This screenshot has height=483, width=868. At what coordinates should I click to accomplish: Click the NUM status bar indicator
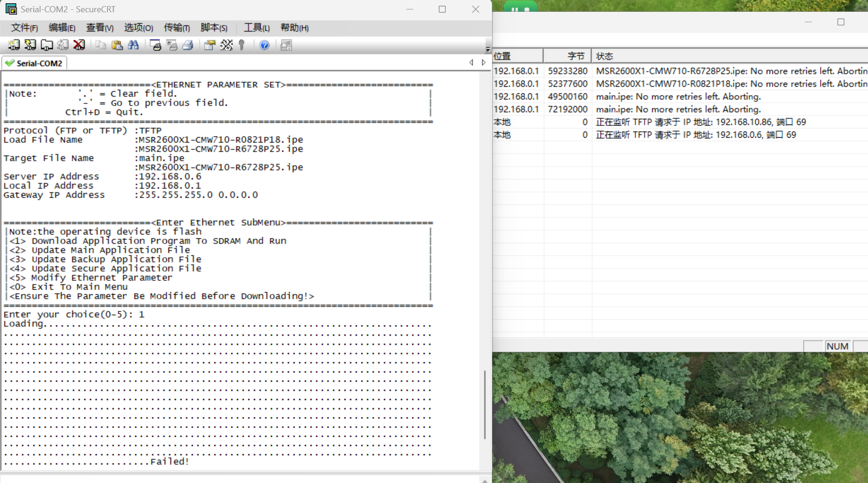click(837, 346)
